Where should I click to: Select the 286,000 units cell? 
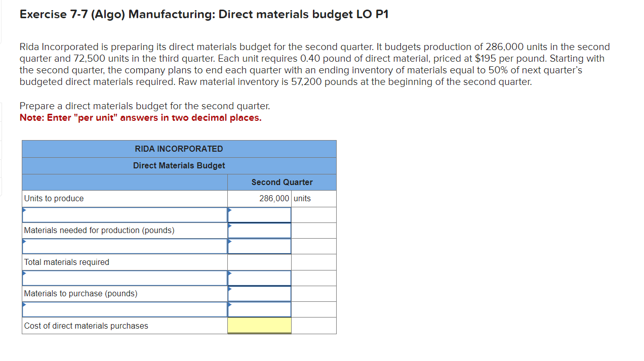tap(259, 198)
